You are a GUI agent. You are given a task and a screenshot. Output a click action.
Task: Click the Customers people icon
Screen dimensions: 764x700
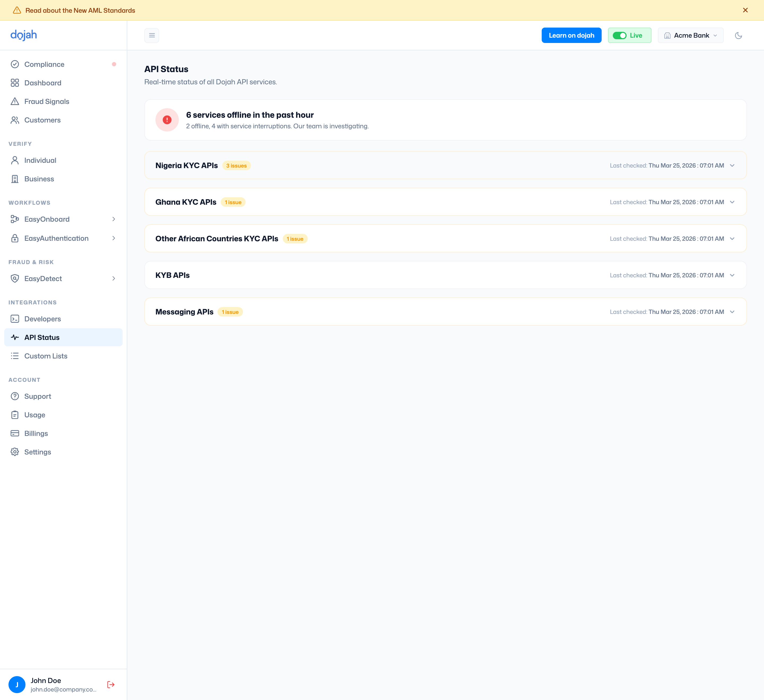pyautogui.click(x=15, y=120)
